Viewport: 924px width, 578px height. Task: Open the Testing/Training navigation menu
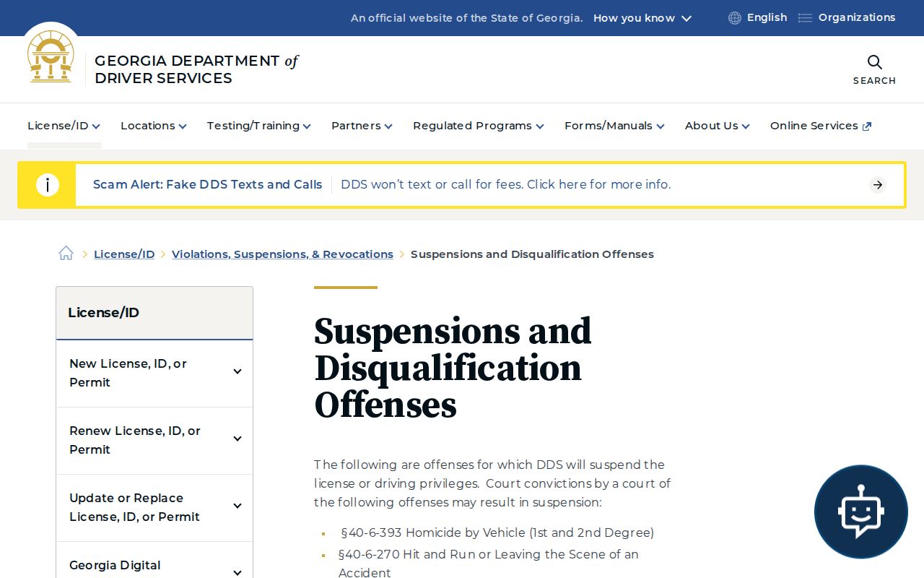[259, 126]
